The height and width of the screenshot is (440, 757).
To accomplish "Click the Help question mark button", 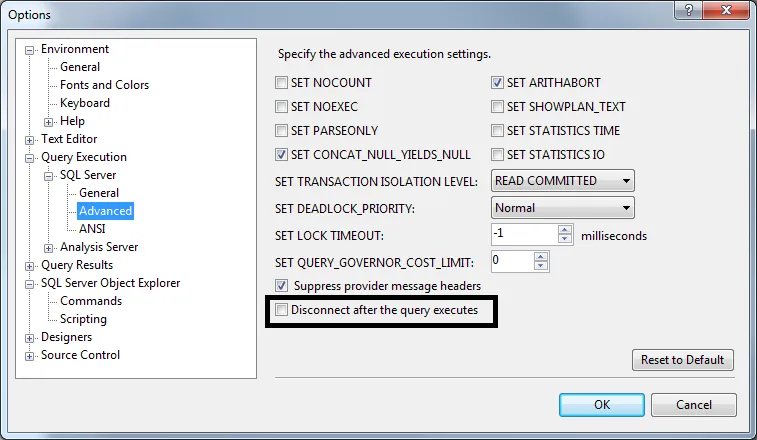I will 688,10.
